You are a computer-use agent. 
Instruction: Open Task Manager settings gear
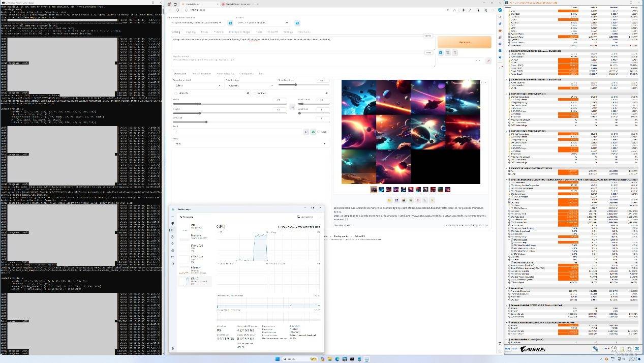(173, 348)
